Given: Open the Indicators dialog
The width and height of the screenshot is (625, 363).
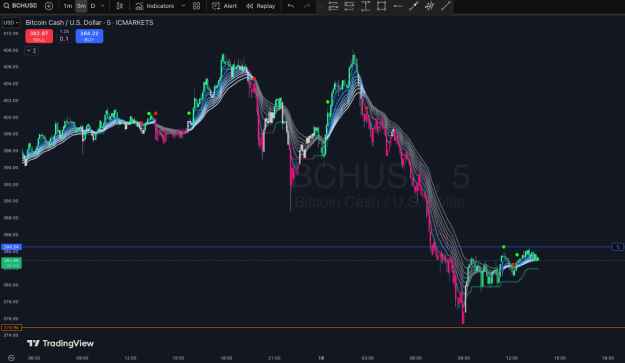Looking at the screenshot, I should [x=155, y=6].
